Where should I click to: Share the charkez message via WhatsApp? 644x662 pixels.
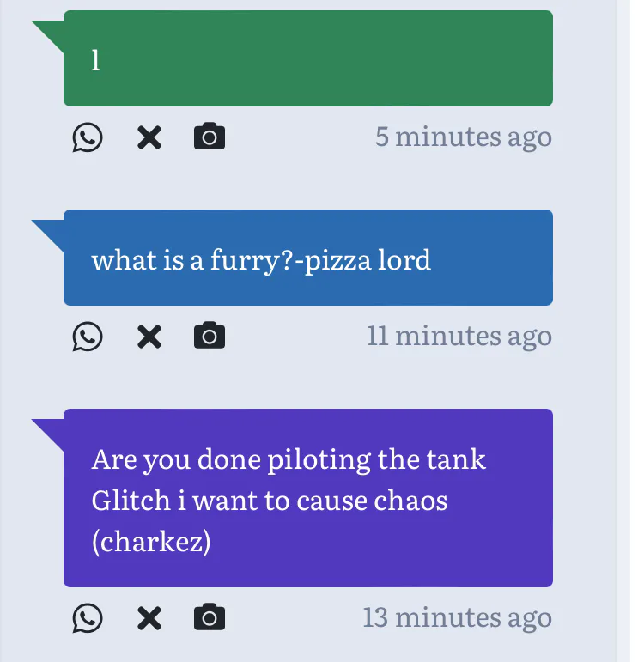tap(88, 618)
